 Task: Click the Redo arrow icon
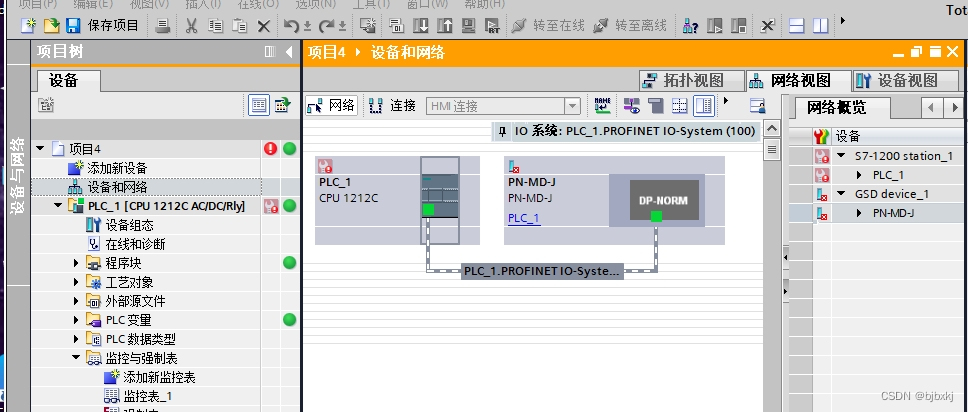pyautogui.click(x=326, y=25)
